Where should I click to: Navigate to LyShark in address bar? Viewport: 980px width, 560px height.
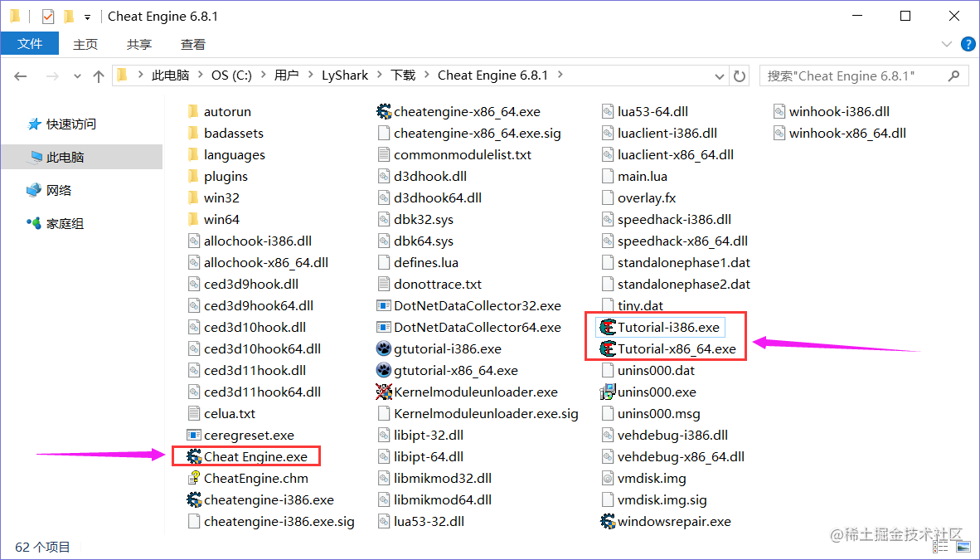click(x=345, y=75)
